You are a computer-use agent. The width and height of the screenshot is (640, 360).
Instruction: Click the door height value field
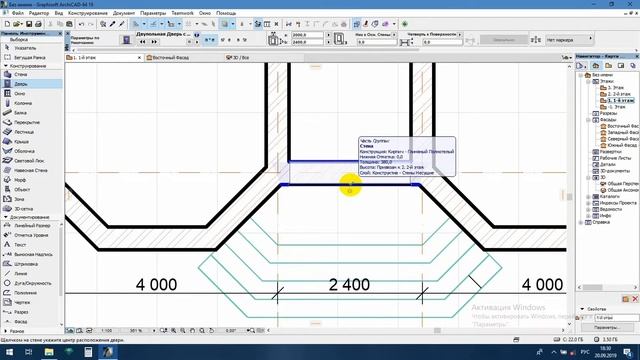coord(307,42)
